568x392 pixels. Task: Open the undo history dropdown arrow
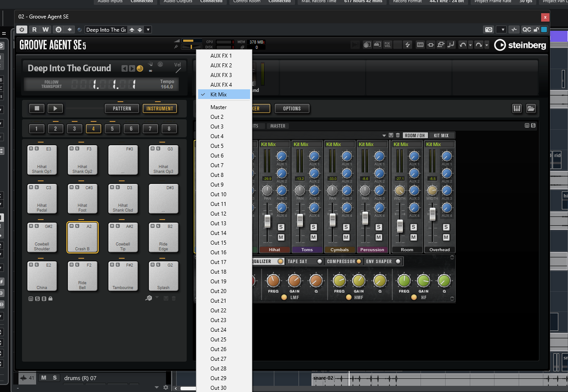(x=470, y=44)
